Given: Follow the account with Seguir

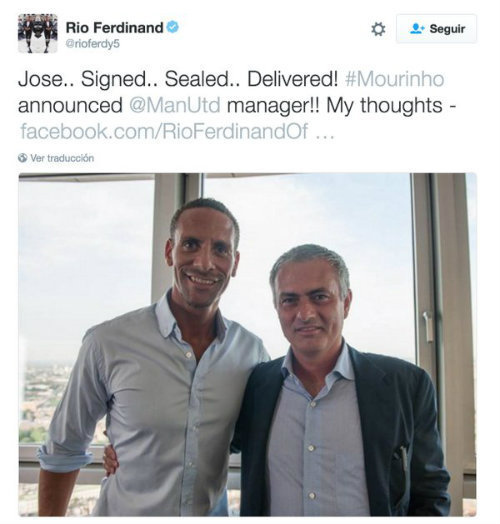Looking at the screenshot, I should coord(436,29).
